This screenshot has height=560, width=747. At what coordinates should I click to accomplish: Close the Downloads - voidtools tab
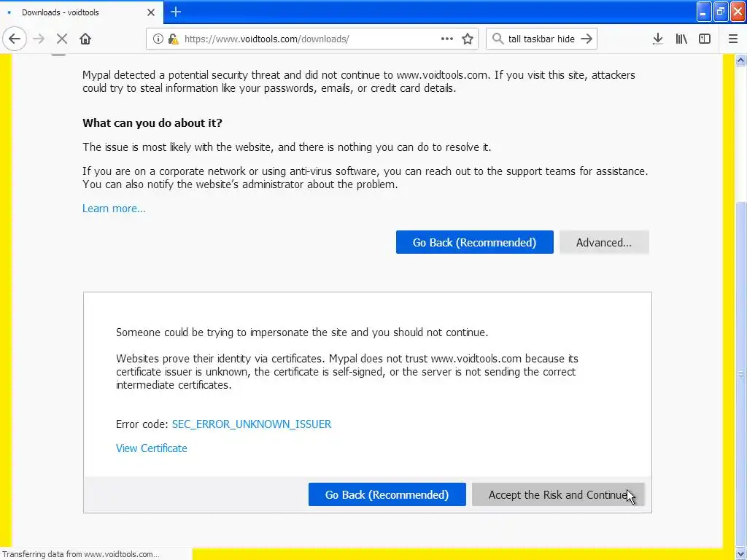click(151, 12)
